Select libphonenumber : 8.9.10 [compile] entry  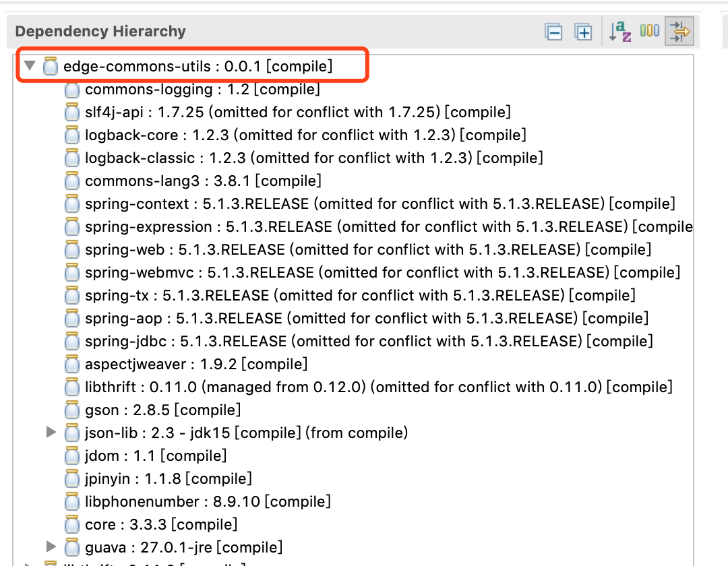[x=208, y=501]
